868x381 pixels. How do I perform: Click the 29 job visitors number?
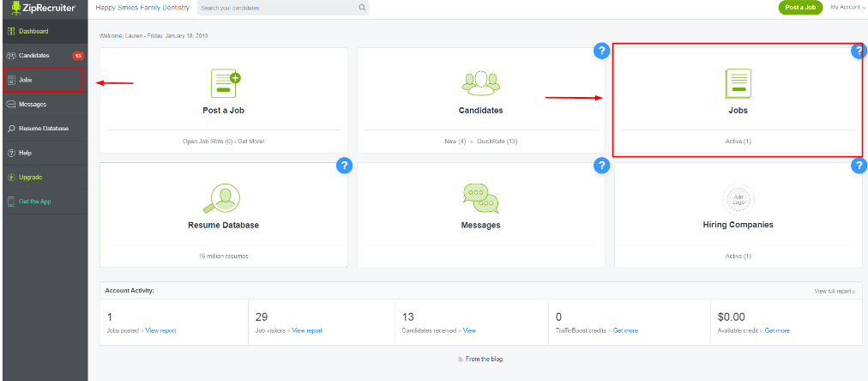pyautogui.click(x=262, y=317)
